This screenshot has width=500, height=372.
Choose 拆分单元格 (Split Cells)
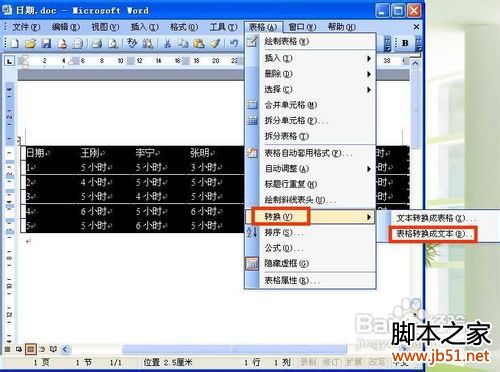[x=310, y=121]
